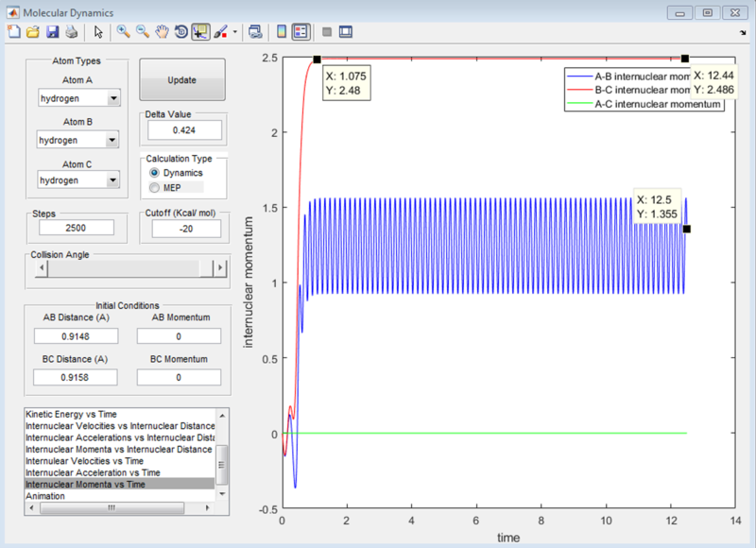Click the Save Figure floppy icon
This screenshot has width=756, height=548.
coord(52,32)
